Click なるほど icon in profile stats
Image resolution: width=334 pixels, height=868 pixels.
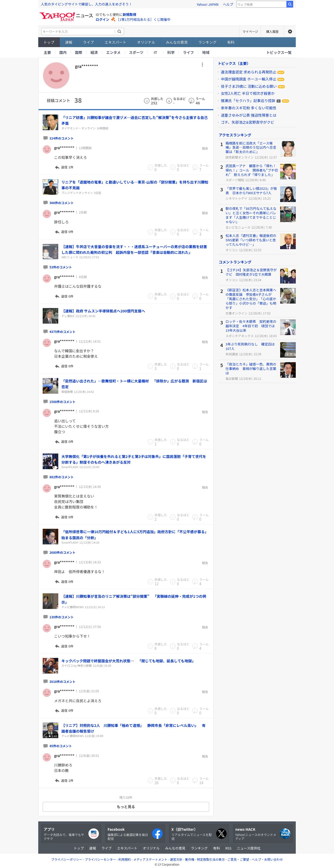[169, 101]
